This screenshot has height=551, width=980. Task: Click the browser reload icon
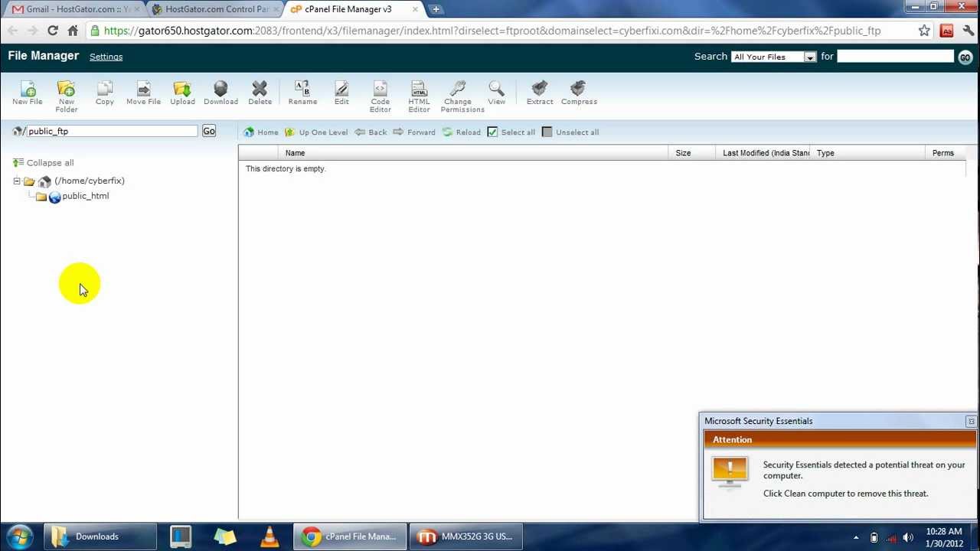52,31
